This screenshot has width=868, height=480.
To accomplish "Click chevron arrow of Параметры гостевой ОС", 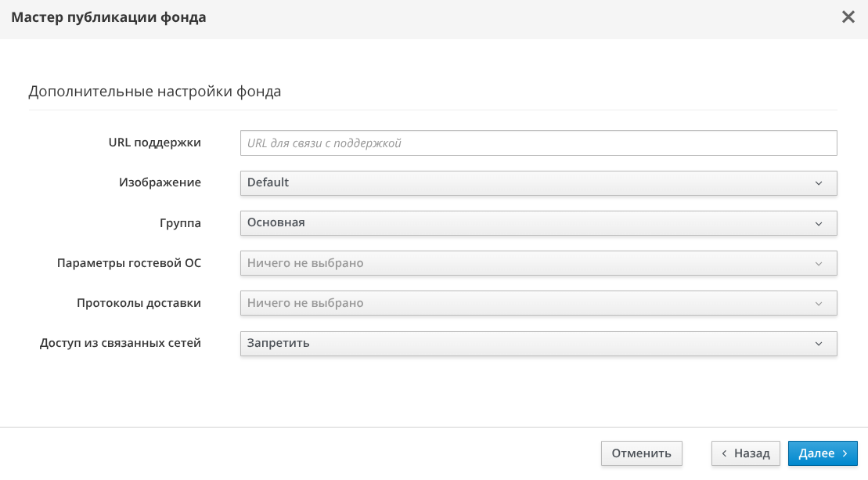I will pyautogui.click(x=819, y=264).
